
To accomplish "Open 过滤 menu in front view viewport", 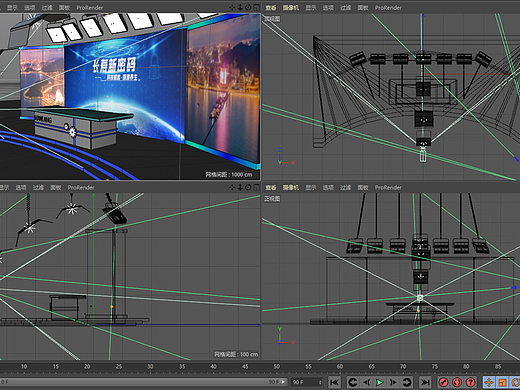I will pyautogui.click(x=345, y=187).
